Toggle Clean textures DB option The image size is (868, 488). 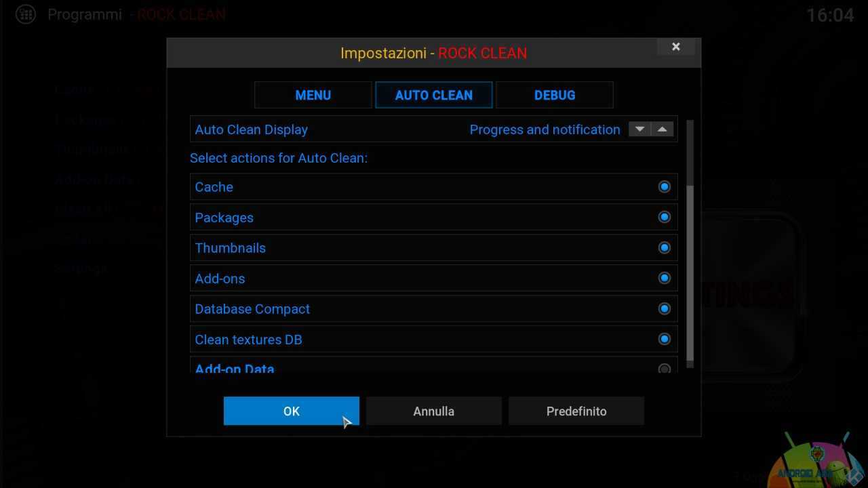[665, 339]
